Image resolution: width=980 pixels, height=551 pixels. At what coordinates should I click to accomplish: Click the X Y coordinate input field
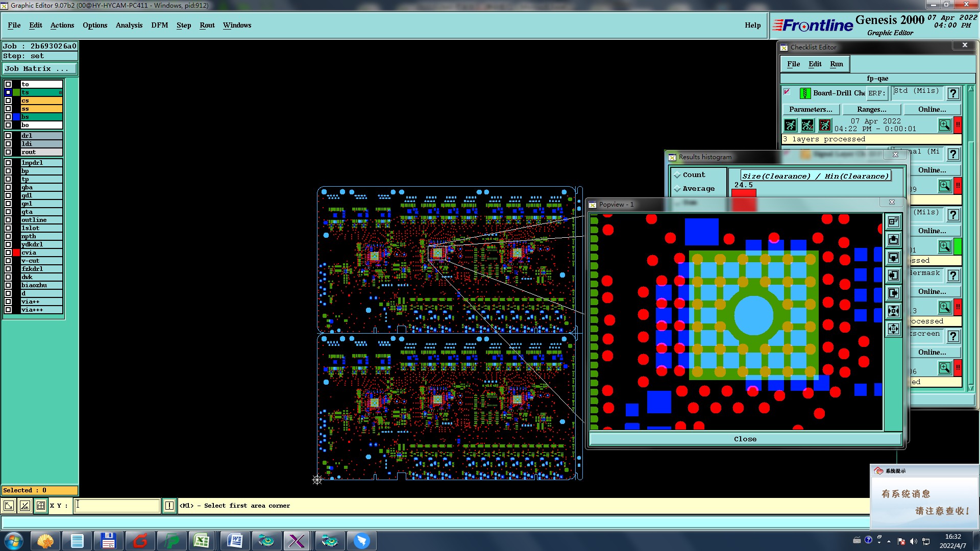[x=117, y=506]
